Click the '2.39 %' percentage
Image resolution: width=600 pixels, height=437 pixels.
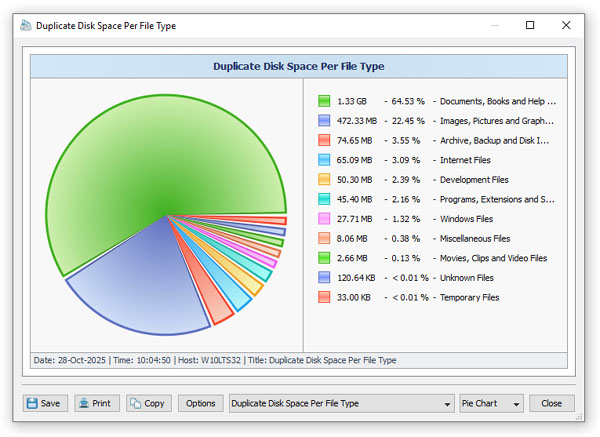click(406, 179)
